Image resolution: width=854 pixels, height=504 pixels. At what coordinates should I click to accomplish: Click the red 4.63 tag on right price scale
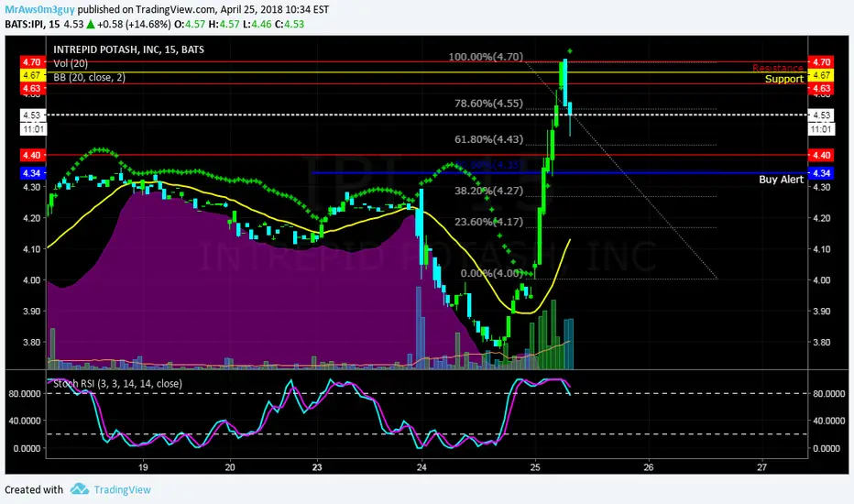click(821, 88)
